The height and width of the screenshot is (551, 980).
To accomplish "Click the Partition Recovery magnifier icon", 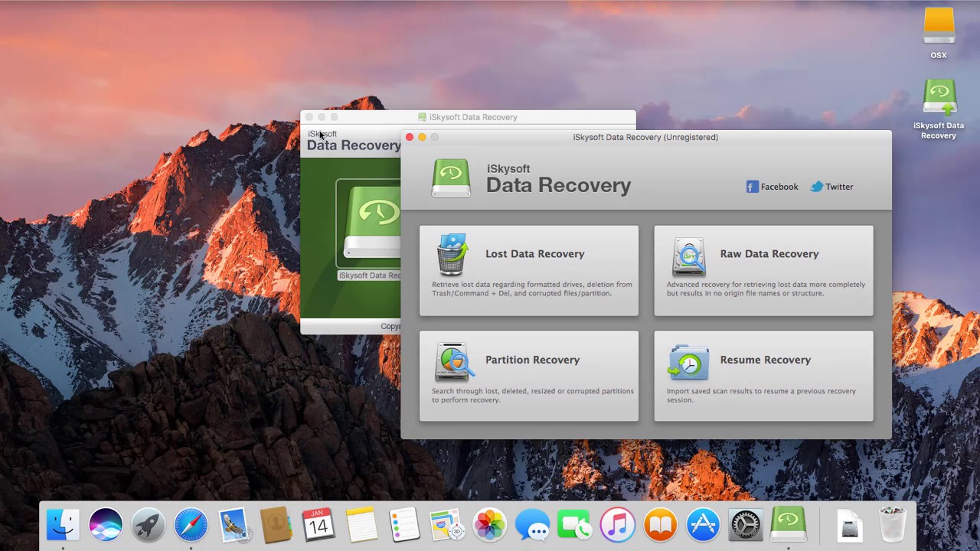I will click(454, 361).
